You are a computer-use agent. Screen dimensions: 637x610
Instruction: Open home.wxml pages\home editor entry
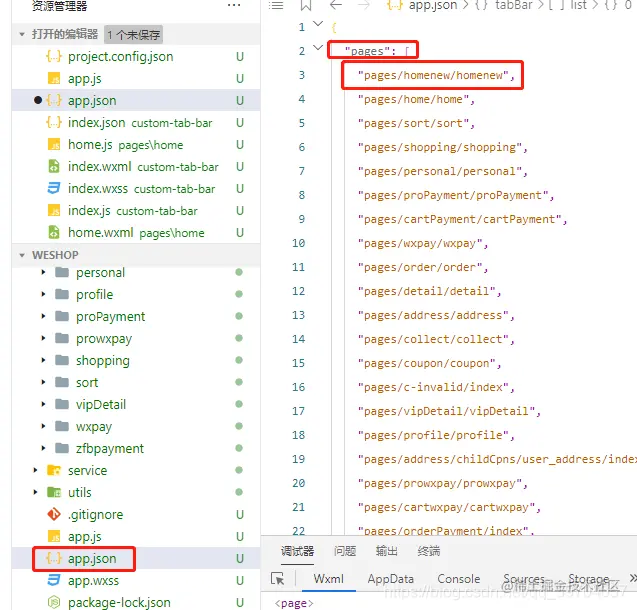coord(136,232)
